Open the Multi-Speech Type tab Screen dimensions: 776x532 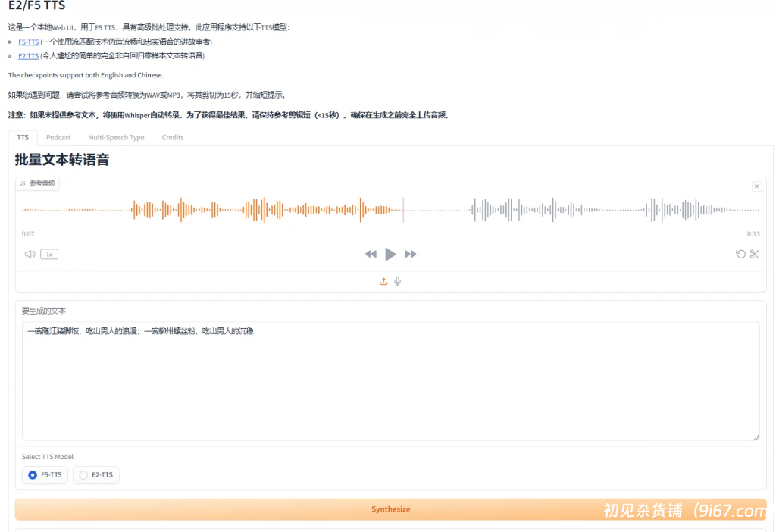[116, 138]
